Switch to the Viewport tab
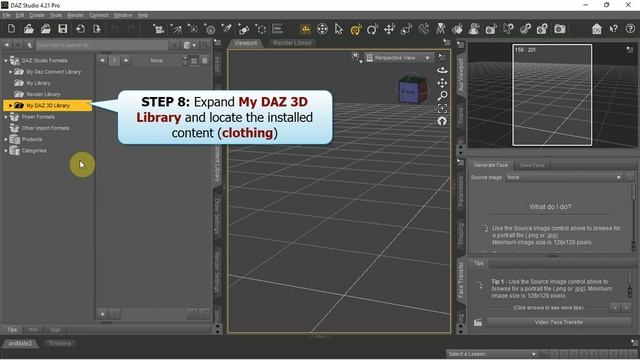Image resolution: width=640 pixels, height=360 pixels. coord(246,43)
